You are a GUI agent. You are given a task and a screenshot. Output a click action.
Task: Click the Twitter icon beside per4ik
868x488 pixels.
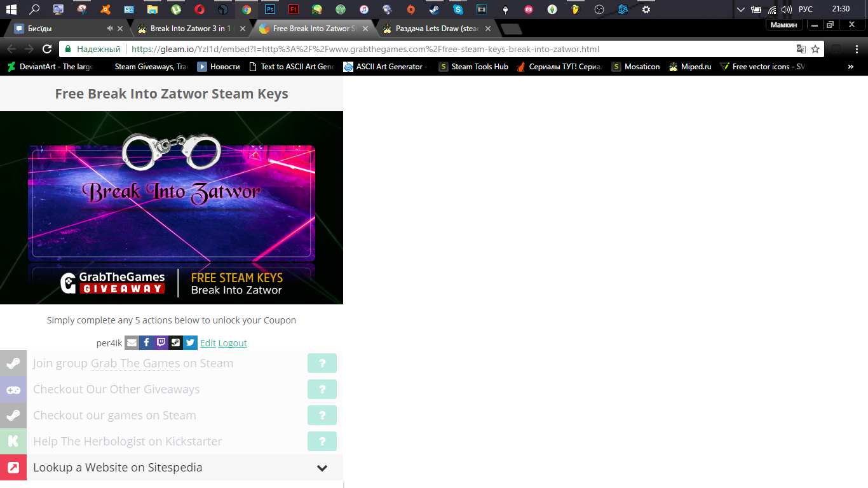tap(190, 342)
